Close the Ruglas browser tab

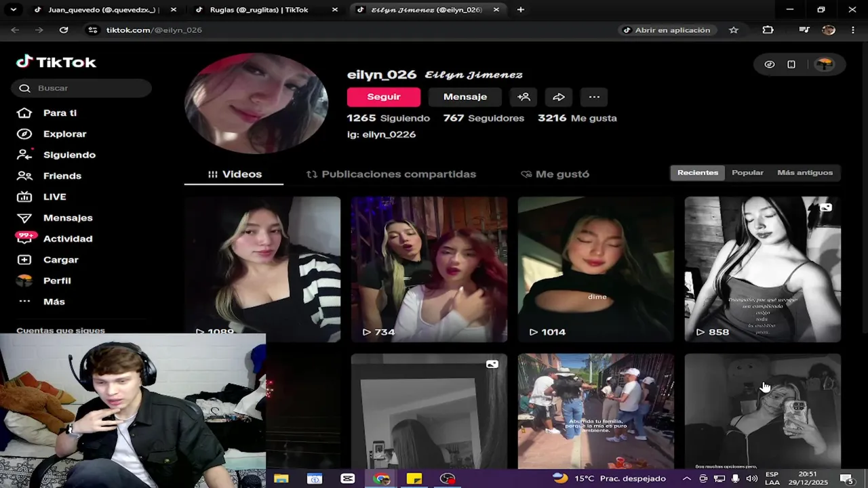335,10
